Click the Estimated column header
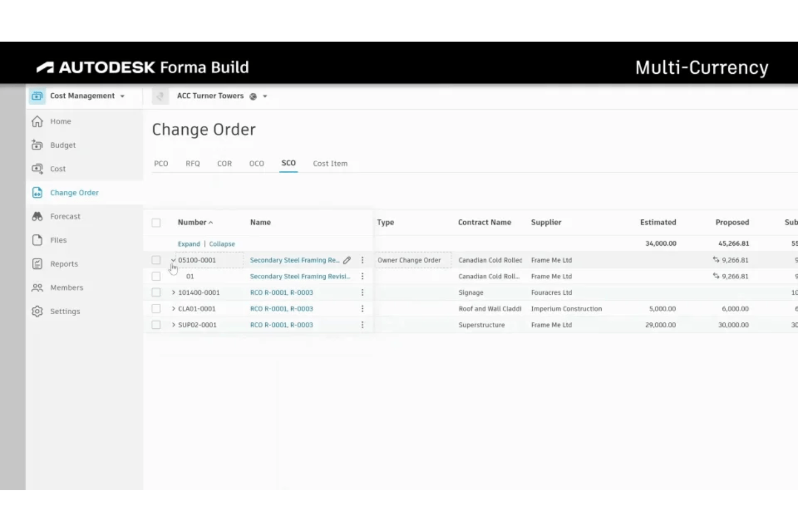Viewport: 798px width, 532px height. 658,222
